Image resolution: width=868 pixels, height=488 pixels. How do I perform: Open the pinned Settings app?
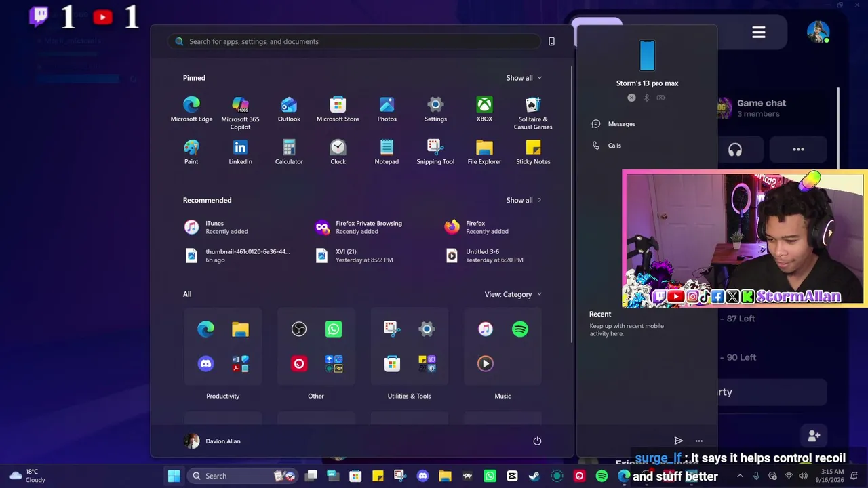435,110
